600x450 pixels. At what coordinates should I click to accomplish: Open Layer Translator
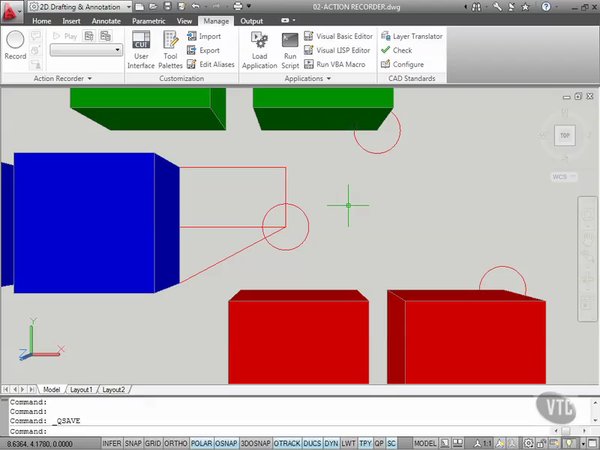[x=412, y=36]
